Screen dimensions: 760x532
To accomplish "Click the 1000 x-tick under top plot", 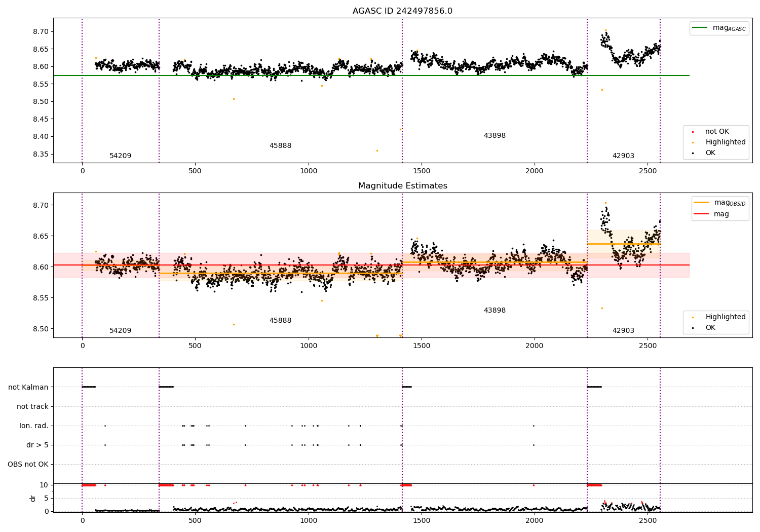I will tap(308, 171).
